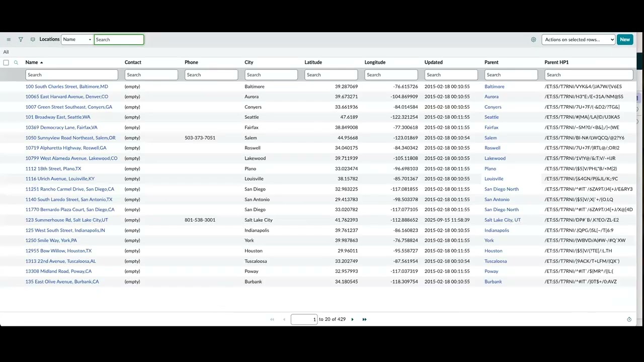Go to previous page arrow icon
This screenshot has height=362, width=644.
click(x=284, y=319)
